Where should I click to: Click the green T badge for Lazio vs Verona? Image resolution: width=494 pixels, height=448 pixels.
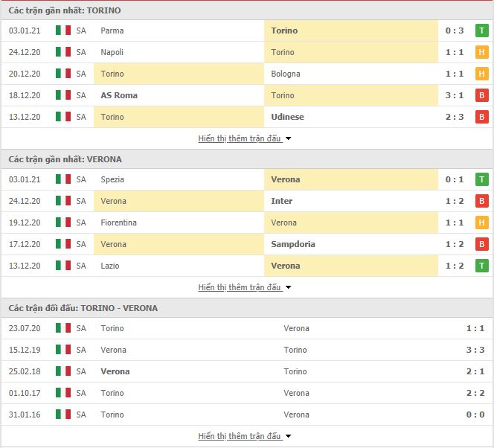[x=481, y=266]
